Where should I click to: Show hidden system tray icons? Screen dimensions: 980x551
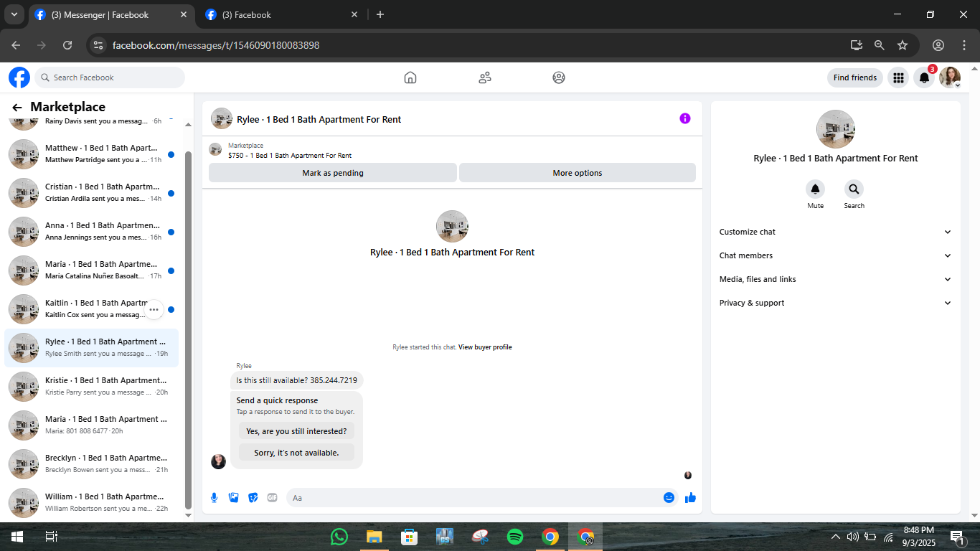(x=836, y=537)
